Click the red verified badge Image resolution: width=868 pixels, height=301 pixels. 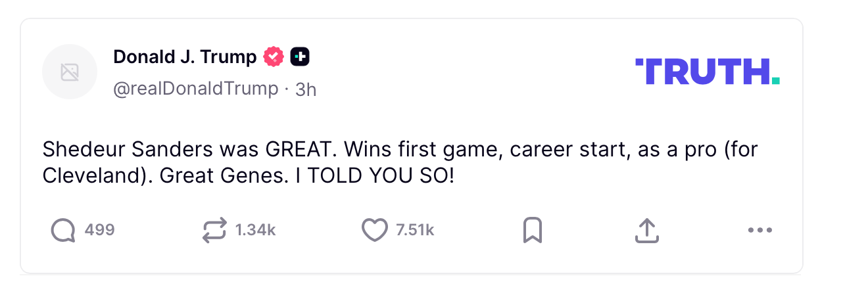pyautogui.click(x=274, y=57)
